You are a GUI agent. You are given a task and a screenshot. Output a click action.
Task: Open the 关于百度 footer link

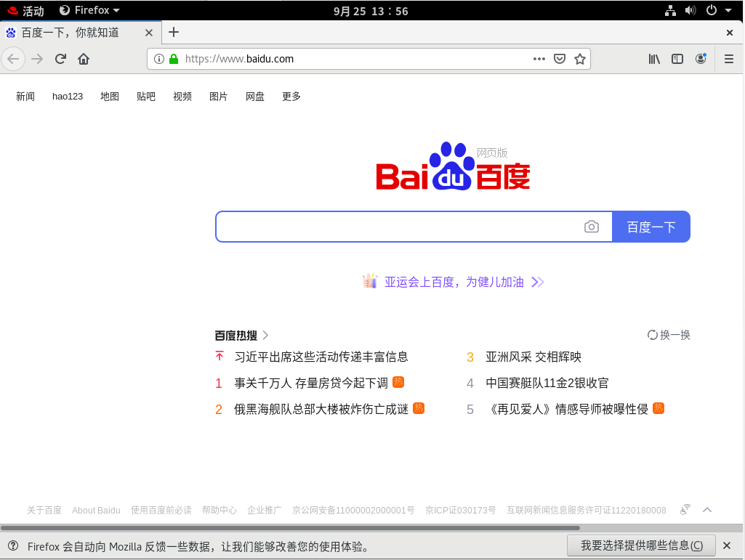[x=44, y=510]
